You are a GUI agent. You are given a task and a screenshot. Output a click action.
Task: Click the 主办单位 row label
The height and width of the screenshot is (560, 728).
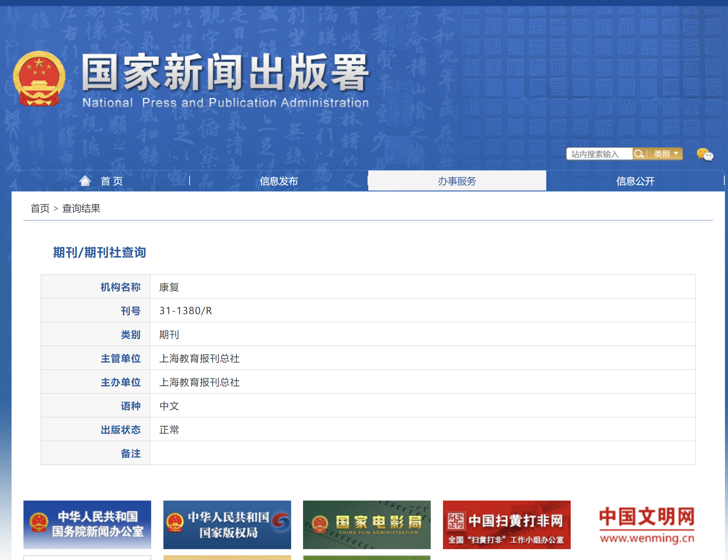point(121,382)
